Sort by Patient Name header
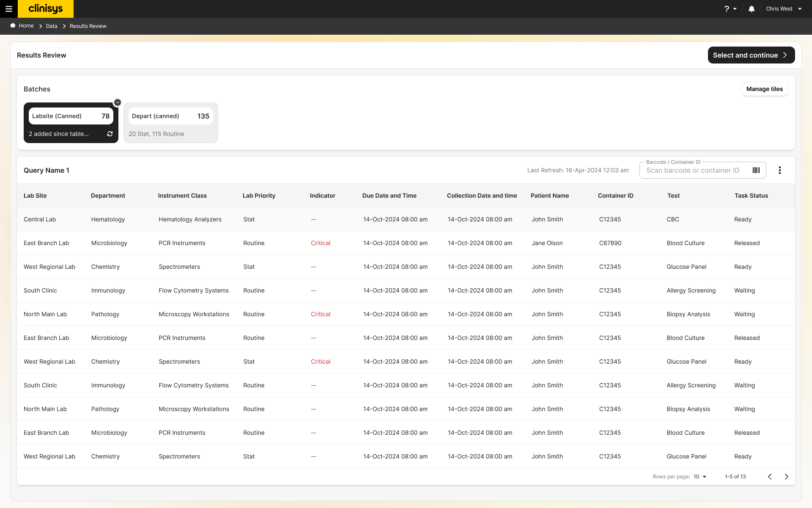812x508 pixels. point(549,196)
